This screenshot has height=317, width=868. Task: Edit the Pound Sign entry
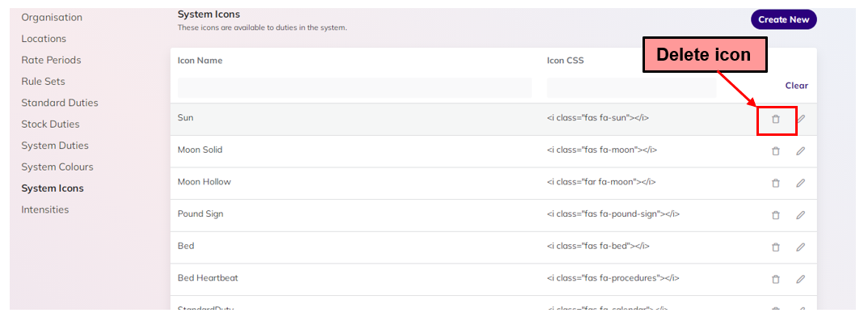(800, 215)
